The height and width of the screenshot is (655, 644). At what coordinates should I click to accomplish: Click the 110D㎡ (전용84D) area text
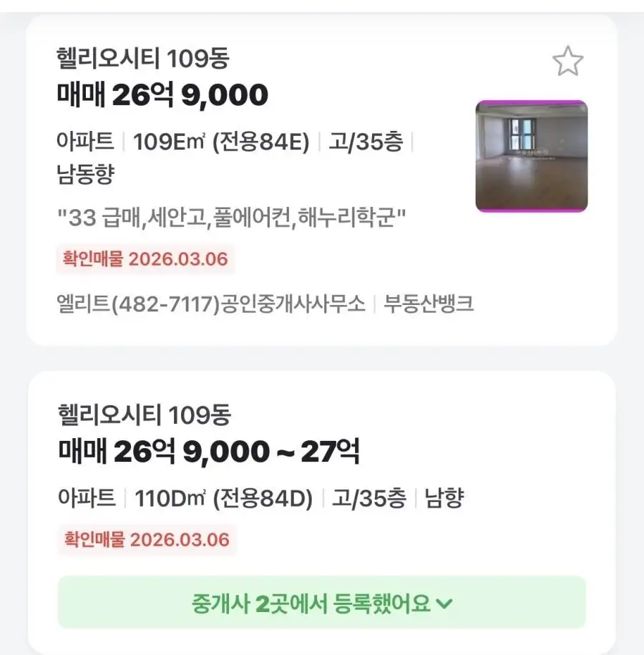[x=223, y=498]
